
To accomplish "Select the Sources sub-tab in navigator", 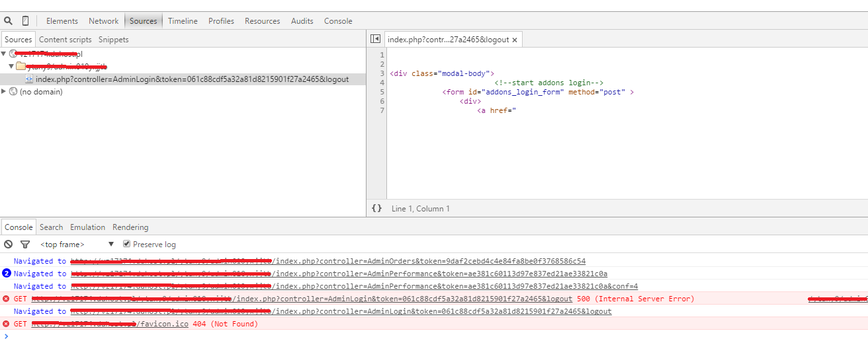I will pos(19,40).
